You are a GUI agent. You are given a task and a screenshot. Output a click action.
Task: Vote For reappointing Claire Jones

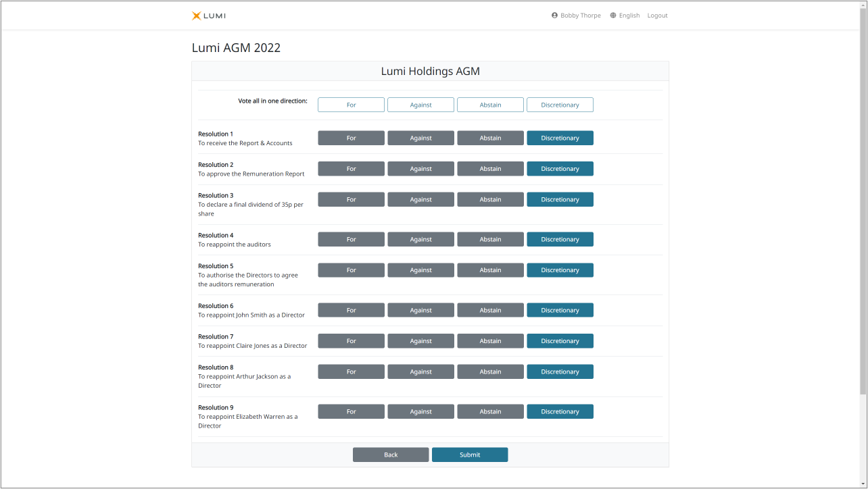[351, 341]
